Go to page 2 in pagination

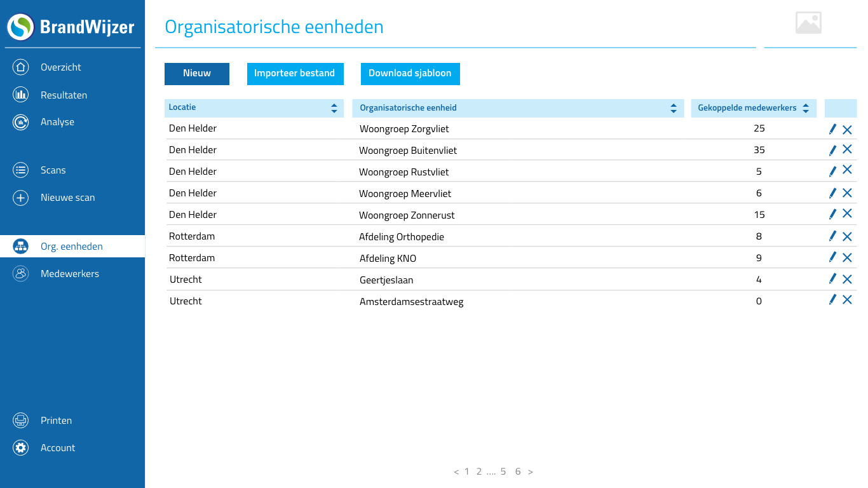pos(479,471)
